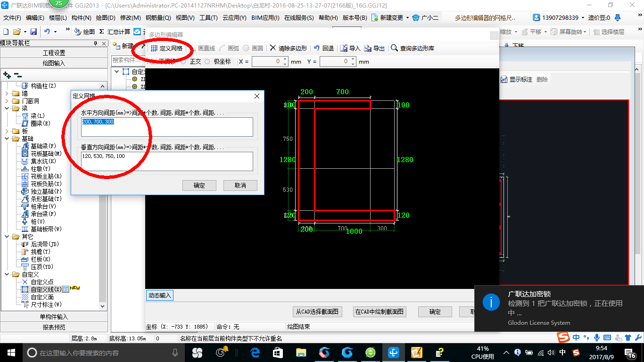
Task: Click horizontal spacing field with 200,700,300
Action: point(167,127)
